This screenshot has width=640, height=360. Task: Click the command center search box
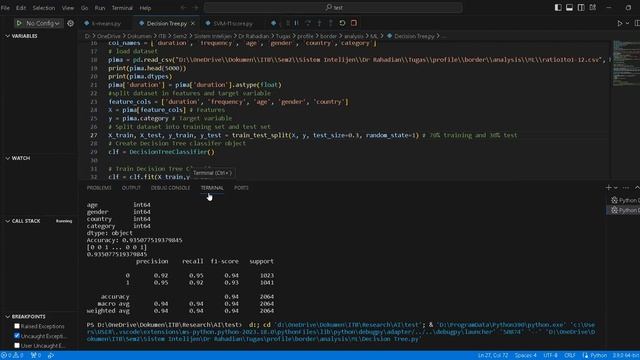pyautogui.click(x=333, y=7)
